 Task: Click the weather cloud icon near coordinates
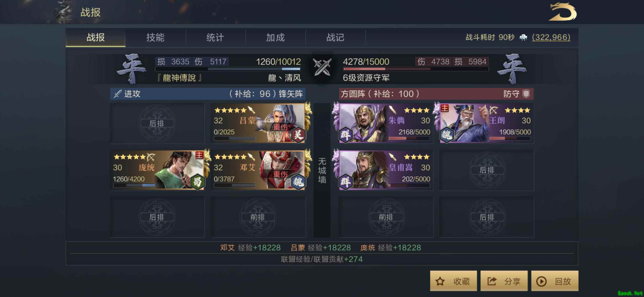click(523, 37)
